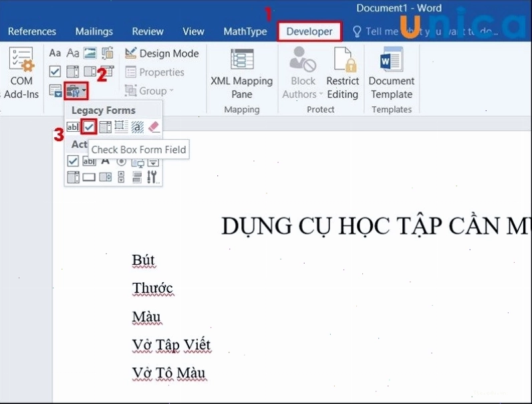Insert a Combo Box content control
532x404 pixels.
click(73, 72)
